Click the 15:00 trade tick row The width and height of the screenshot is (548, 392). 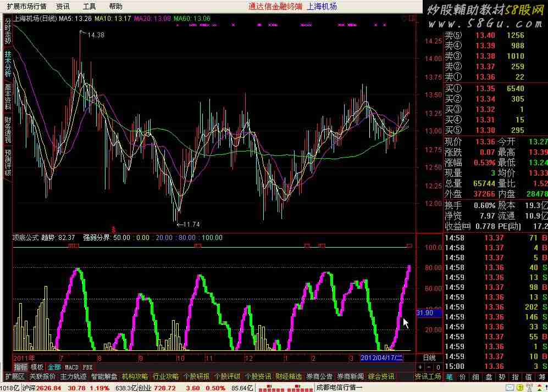pos(496,366)
